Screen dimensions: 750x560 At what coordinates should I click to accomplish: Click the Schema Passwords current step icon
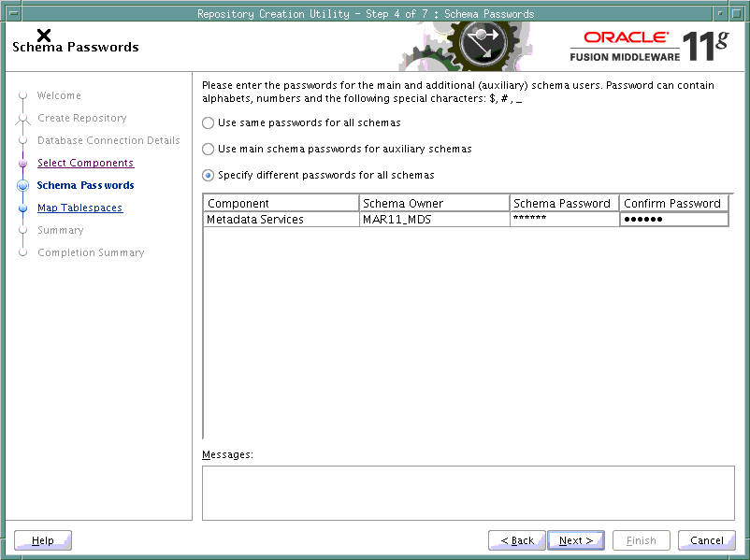pyautogui.click(x=22, y=186)
